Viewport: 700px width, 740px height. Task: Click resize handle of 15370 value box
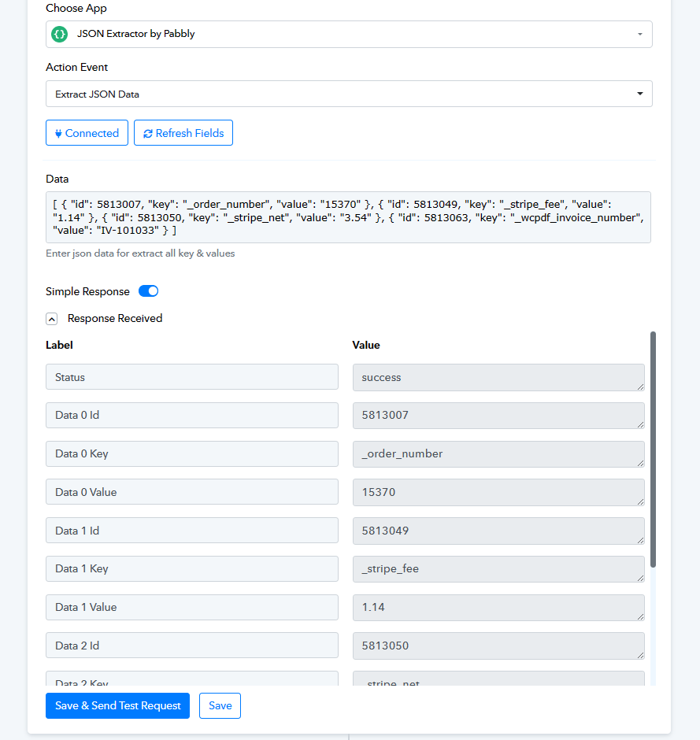click(x=640, y=501)
